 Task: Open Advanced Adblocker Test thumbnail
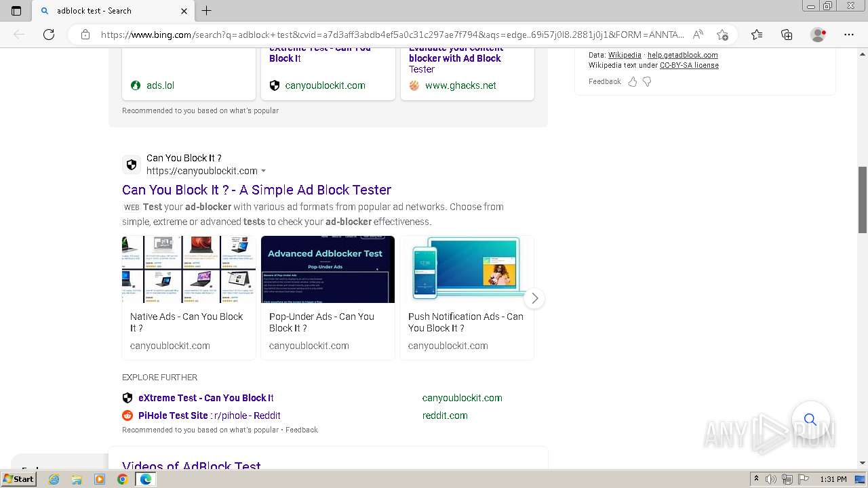point(328,269)
